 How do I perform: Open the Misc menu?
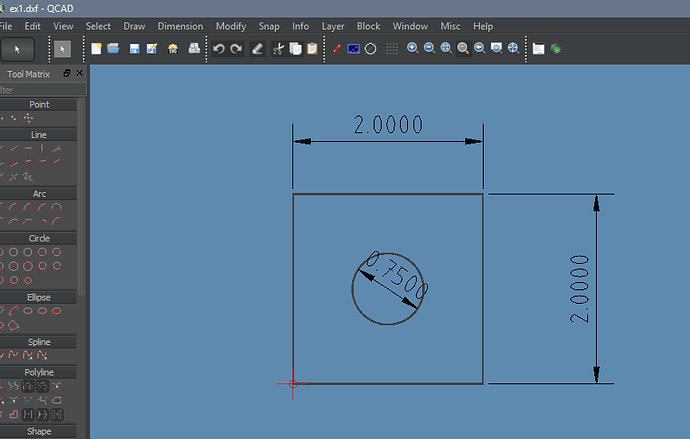[x=450, y=26]
